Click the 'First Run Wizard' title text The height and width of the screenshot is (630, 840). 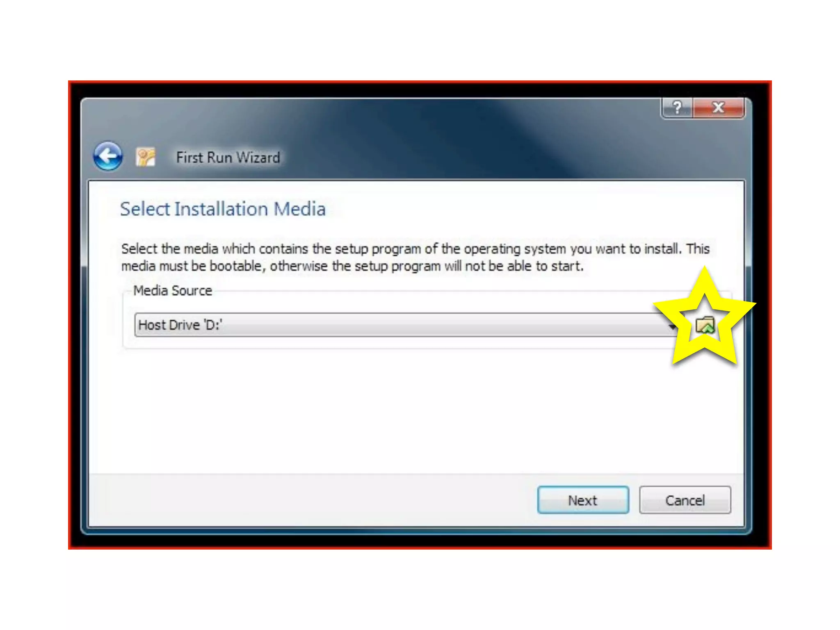click(228, 157)
